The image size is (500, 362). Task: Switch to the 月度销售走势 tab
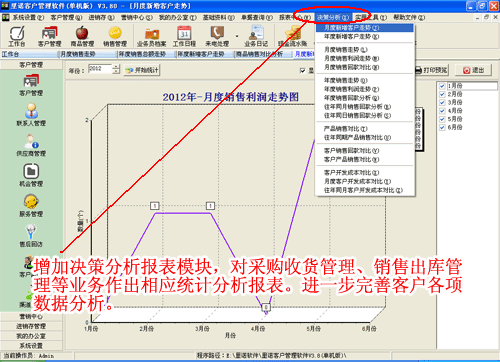[88, 54]
